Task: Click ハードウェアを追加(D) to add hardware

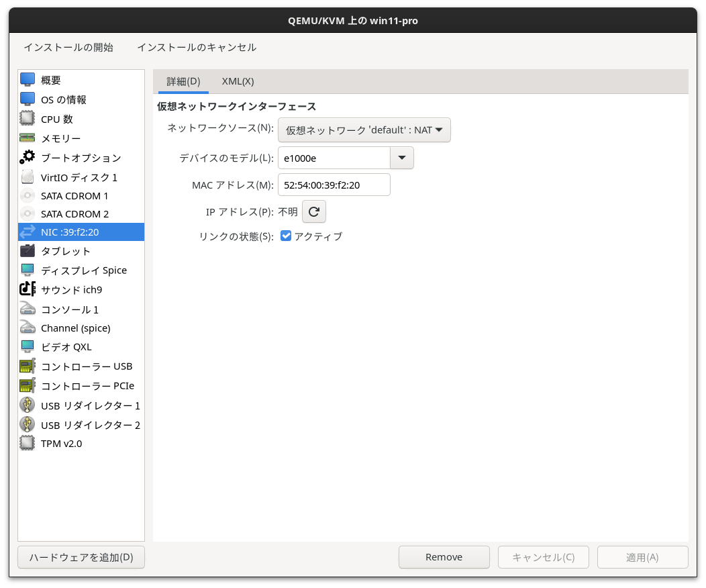Action: pyautogui.click(x=81, y=557)
